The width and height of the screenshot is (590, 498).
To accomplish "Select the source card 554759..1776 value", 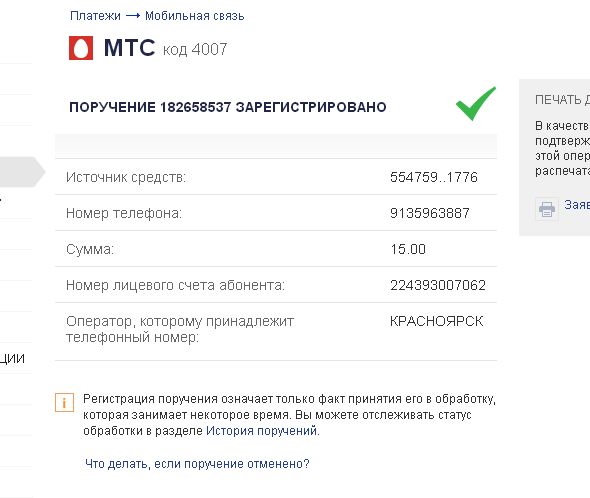I will pos(433,177).
